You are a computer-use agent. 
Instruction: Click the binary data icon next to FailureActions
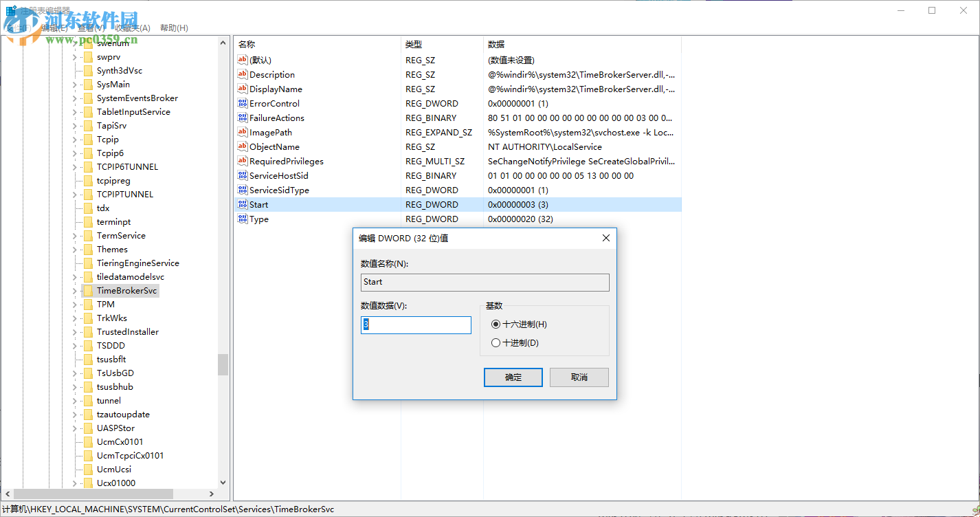coord(242,118)
